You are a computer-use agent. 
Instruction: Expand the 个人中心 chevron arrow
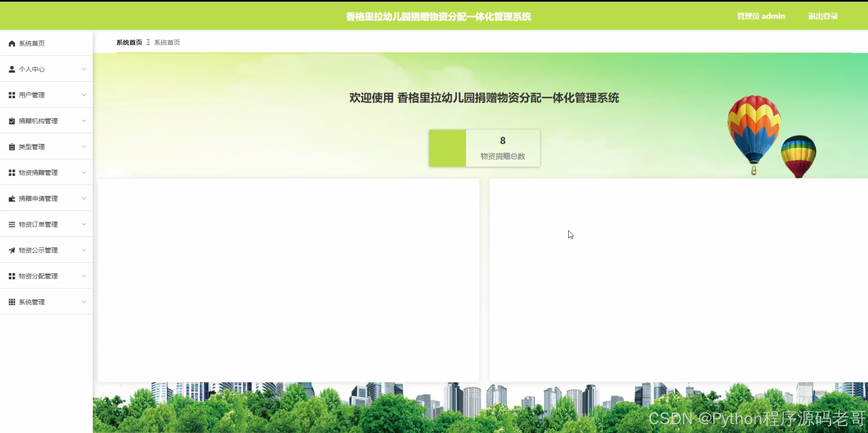tap(84, 69)
